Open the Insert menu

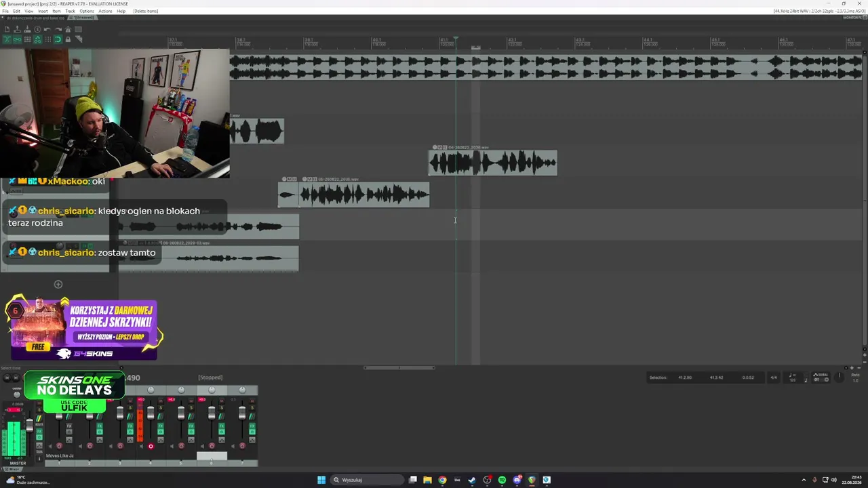click(43, 11)
